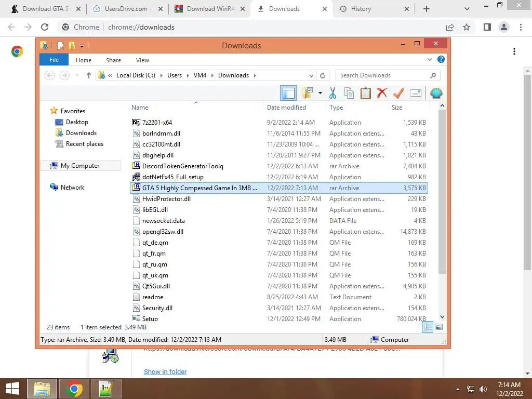The width and height of the screenshot is (532, 399).
Task: Bookmark this page with the star icon
Action: (x=467, y=27)
